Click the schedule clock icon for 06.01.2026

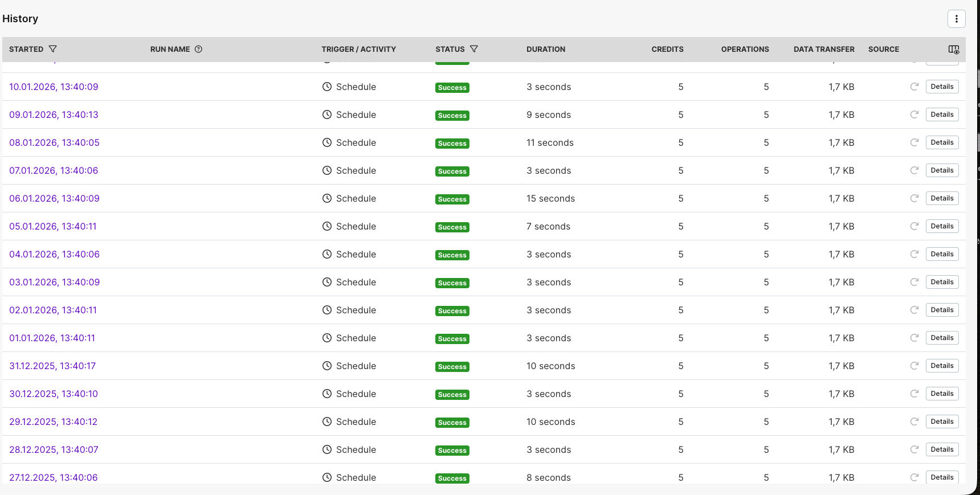coord(327,198)
